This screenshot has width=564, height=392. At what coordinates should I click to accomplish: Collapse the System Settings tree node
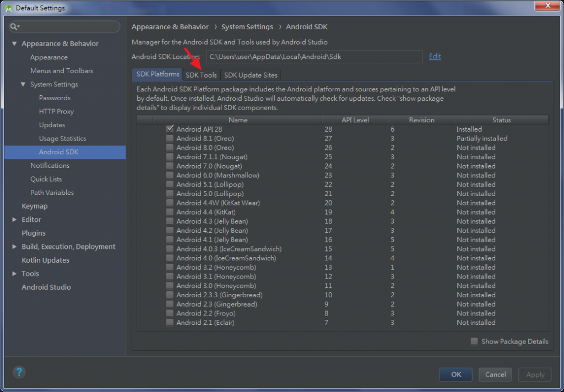(23, 84)
